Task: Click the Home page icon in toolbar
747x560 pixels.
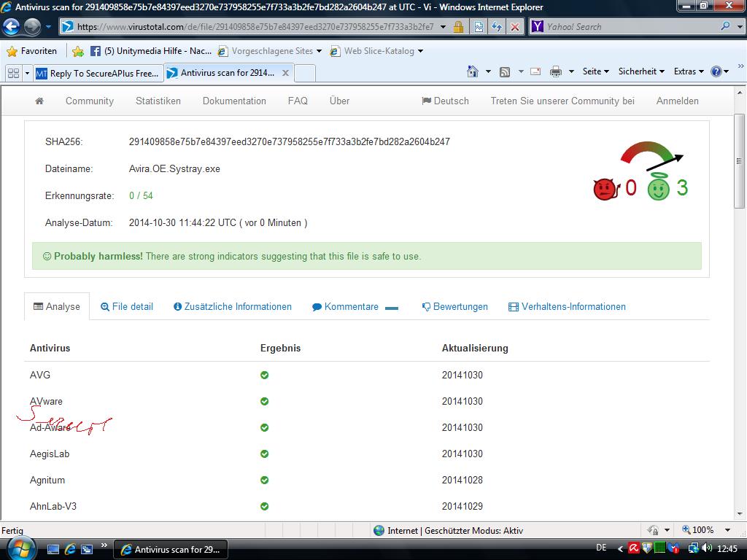Action: pyautogui.click(x=473, y=71)
